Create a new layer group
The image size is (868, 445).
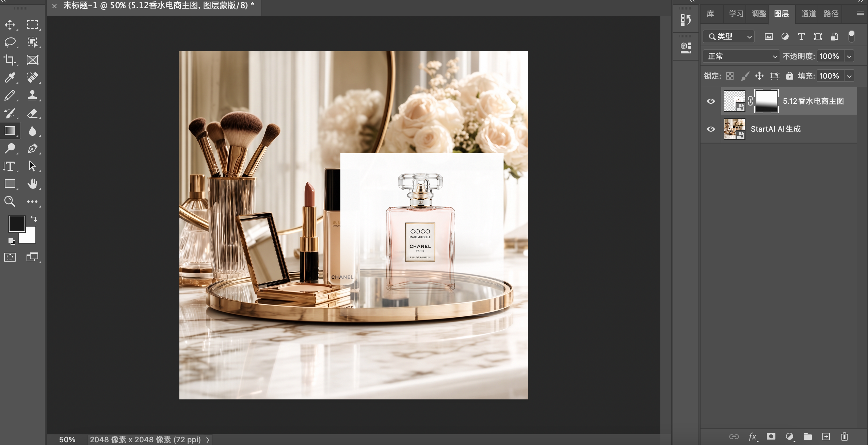coord(808,436)
